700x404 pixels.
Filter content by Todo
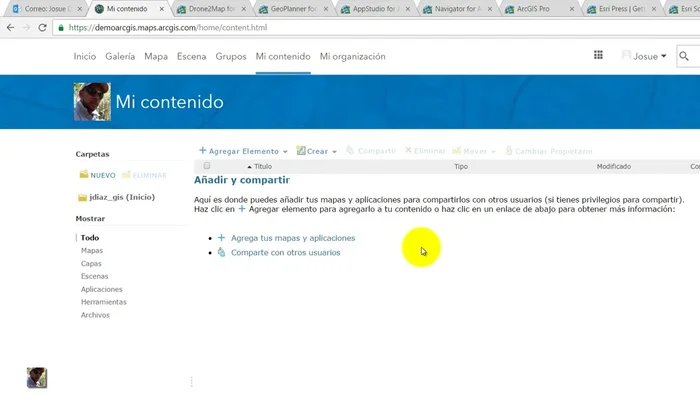click(90, 237)
